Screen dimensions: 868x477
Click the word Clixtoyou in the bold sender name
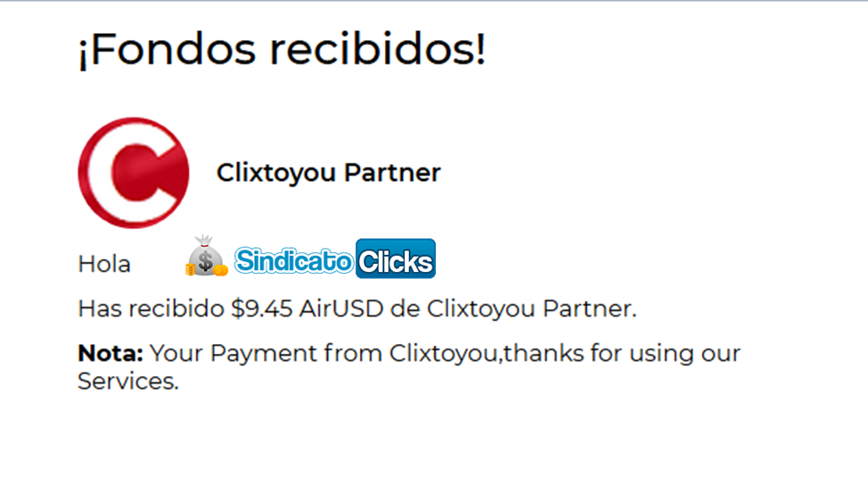click(x=276, y=172)
